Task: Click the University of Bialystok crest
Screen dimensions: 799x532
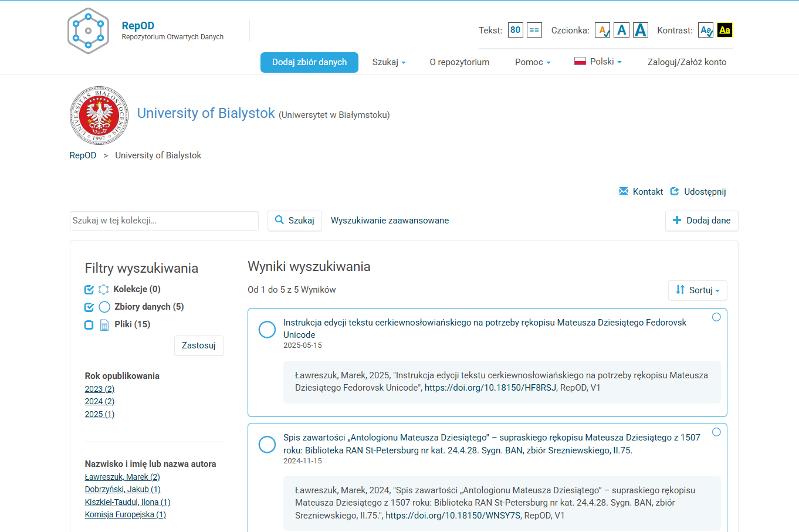Action: pyautogui.click(x=99, y=116)
